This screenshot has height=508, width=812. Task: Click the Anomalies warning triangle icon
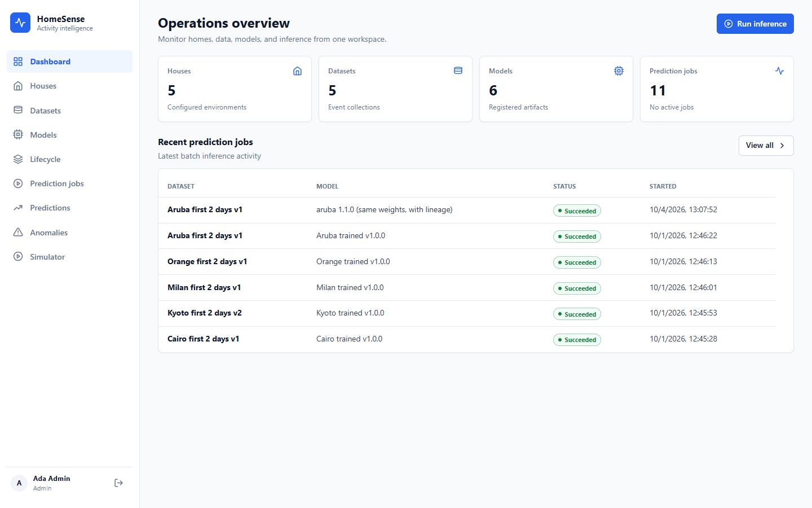(x=18, y=233)
